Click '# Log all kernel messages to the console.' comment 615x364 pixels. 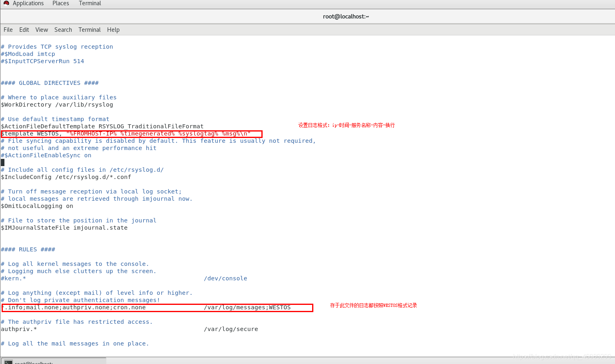pyautogui.click(x=75, y=264)
